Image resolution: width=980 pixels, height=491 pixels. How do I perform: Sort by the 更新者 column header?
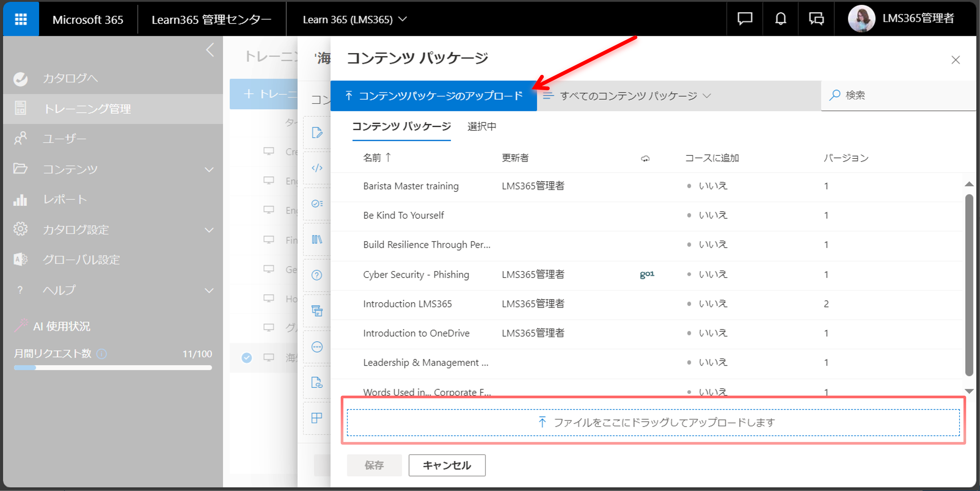click(x=515, y=158)
